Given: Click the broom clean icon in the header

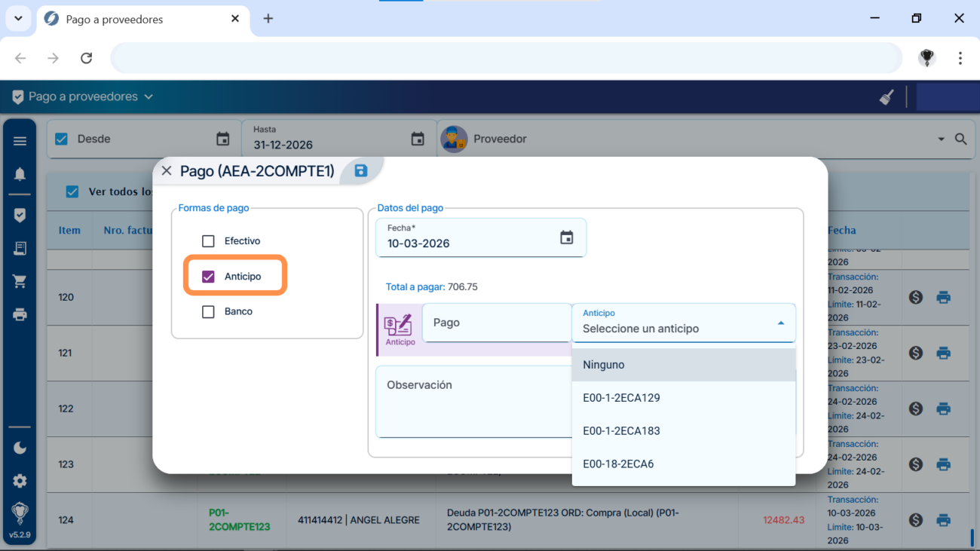Looking at the screenshot, I should point(887,97).
